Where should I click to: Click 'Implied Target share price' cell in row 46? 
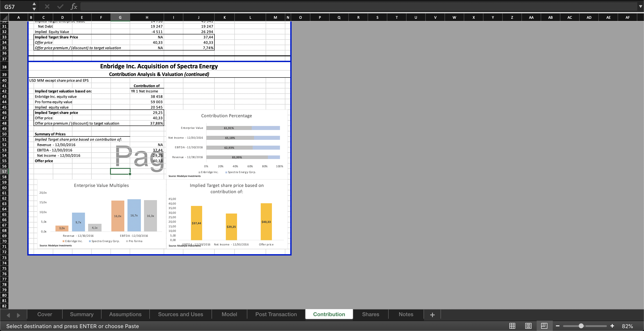coord(56,113)
